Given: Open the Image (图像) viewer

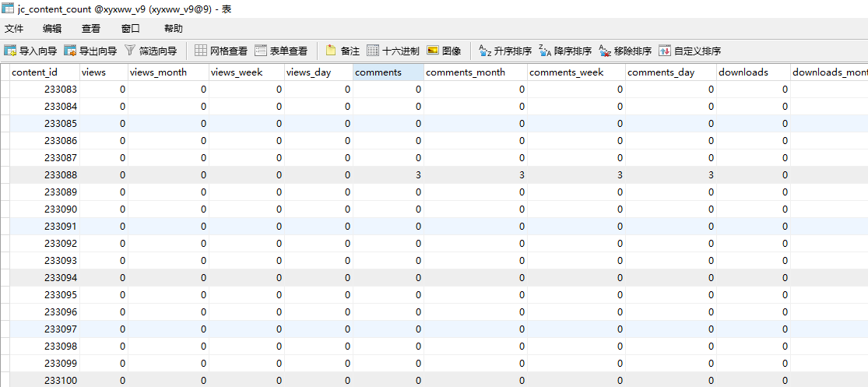Looking at the screenshot, I should 444,51.
